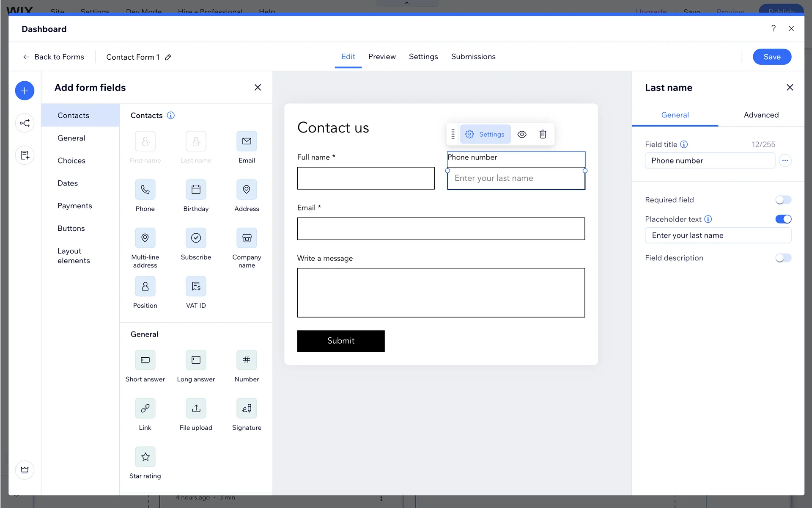The image size is (812, 508).
Task: Click the blue Save button
Action: (771, 57)
